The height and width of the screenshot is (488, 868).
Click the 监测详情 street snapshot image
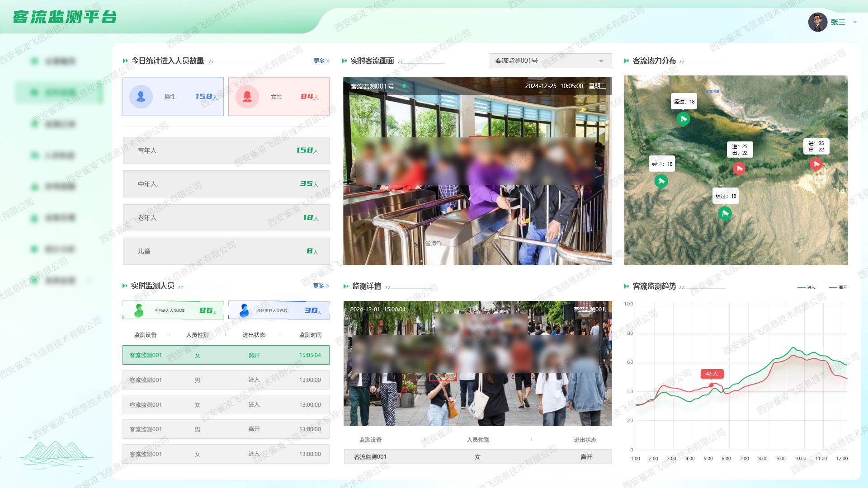click(477, 363)
